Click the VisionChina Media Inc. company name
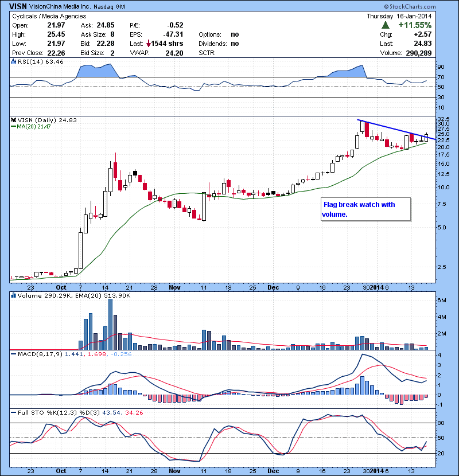Image resolution: width=459 pixels, height=476 pixels. pyautogui.click(x=60, y=7)
